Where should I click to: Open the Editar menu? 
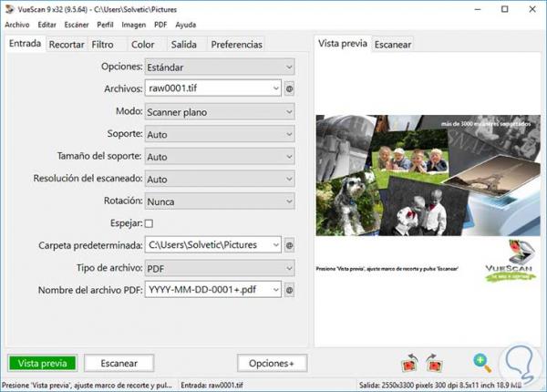click(x=46, y=25)
